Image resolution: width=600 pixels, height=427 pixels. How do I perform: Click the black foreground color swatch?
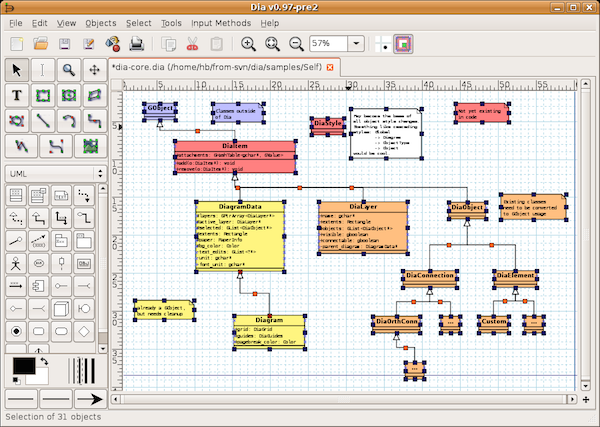(24, 366)
